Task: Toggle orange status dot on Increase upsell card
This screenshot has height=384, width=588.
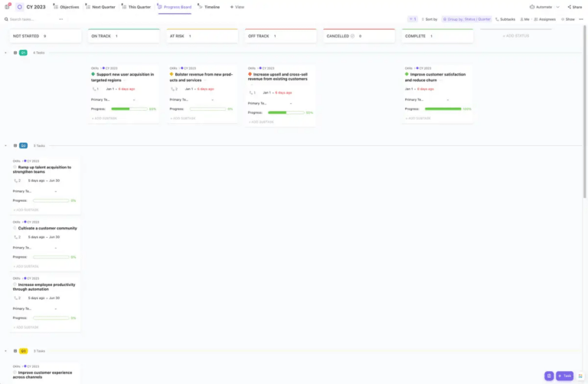Action: pos(250,74)
